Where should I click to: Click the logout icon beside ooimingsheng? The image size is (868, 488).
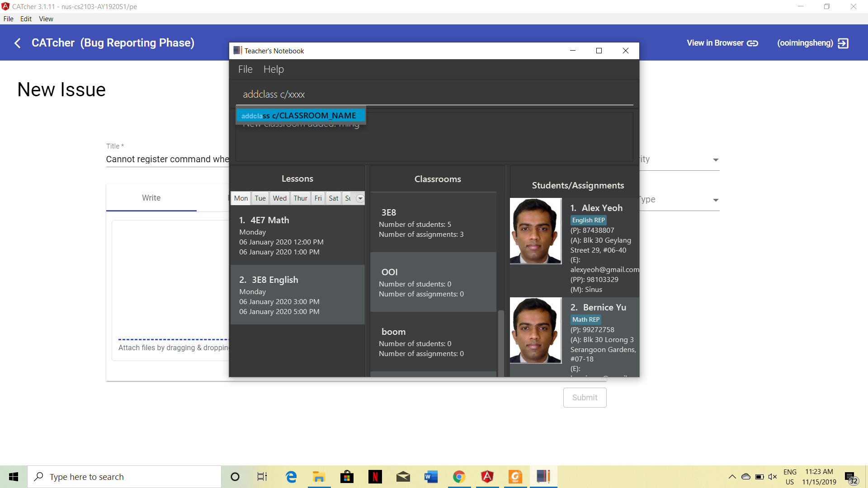coord(843,43)
